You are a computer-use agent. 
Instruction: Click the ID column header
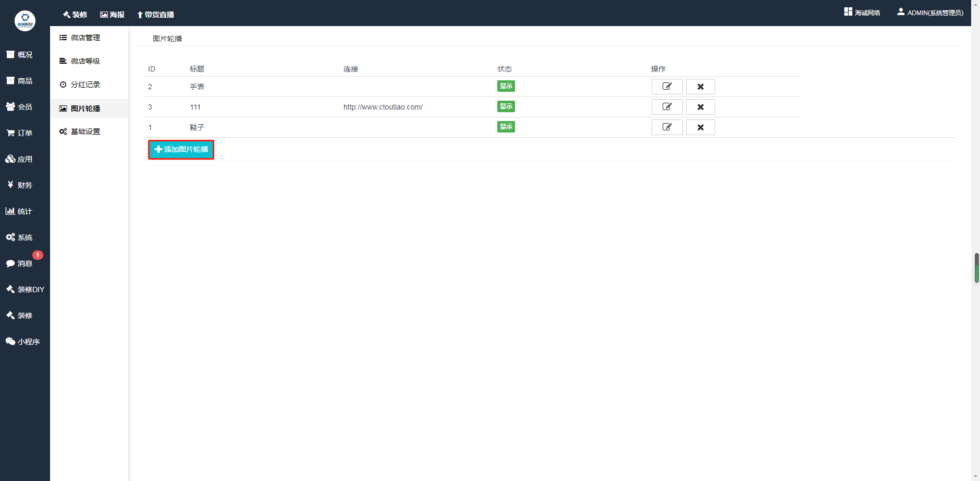[x=152, y=69]
